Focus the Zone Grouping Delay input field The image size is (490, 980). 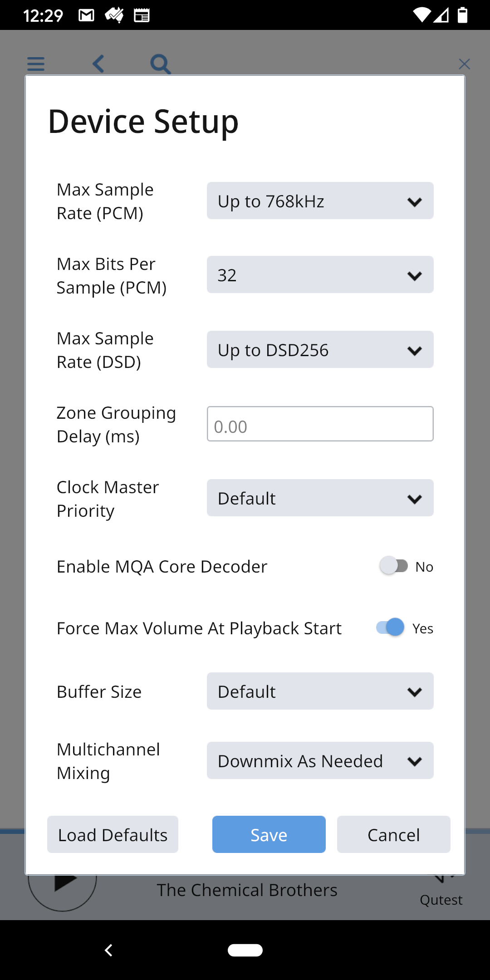tap(320, 424)
